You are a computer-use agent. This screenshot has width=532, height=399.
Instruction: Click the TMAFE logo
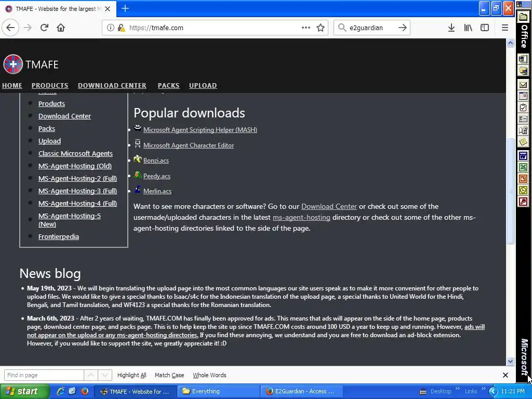tap(31, 64)
